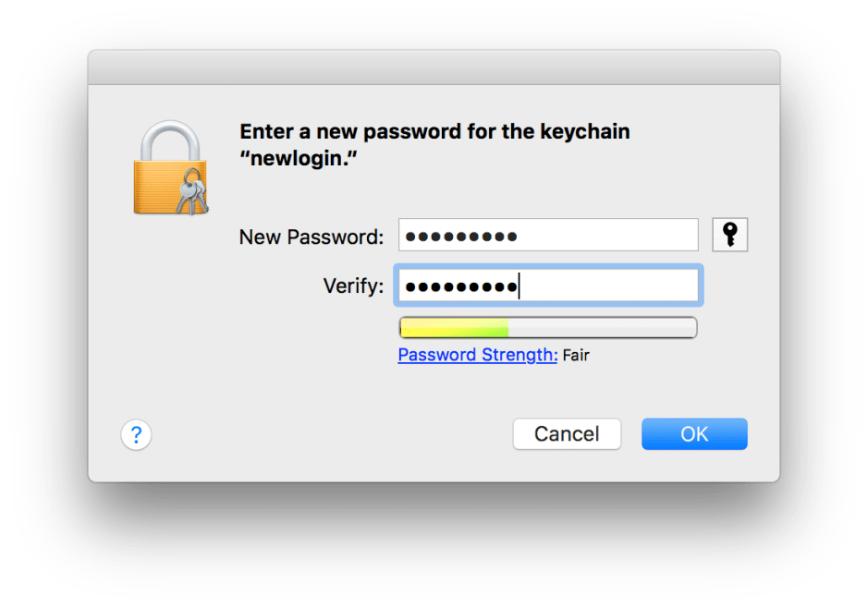Click the Fair strength rating text

tap(576, 355)
